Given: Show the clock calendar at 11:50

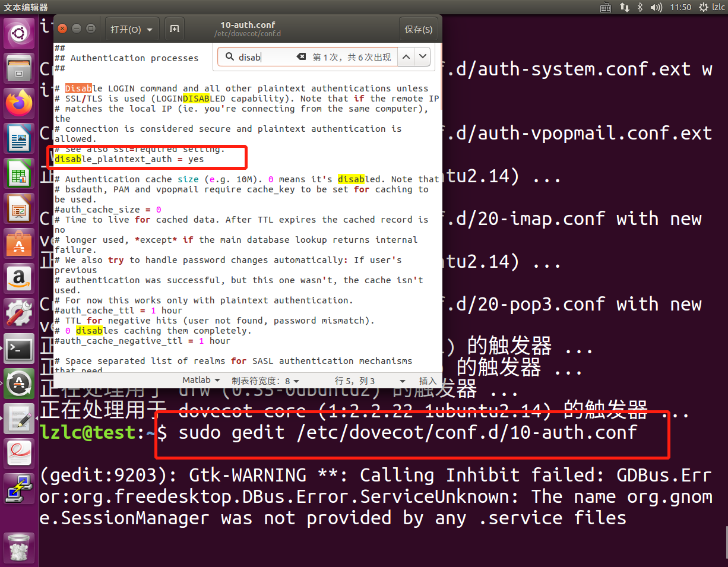Looking at the screenshot, I should coord(680,7).
